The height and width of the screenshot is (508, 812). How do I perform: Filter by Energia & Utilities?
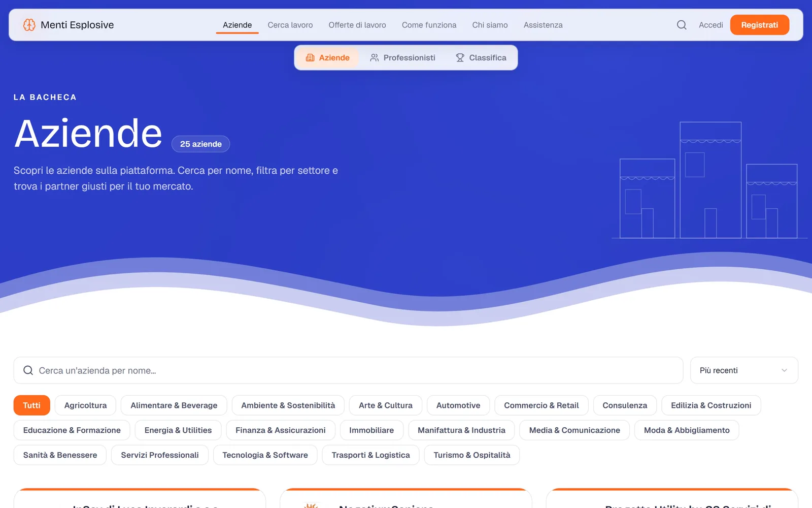178,430
